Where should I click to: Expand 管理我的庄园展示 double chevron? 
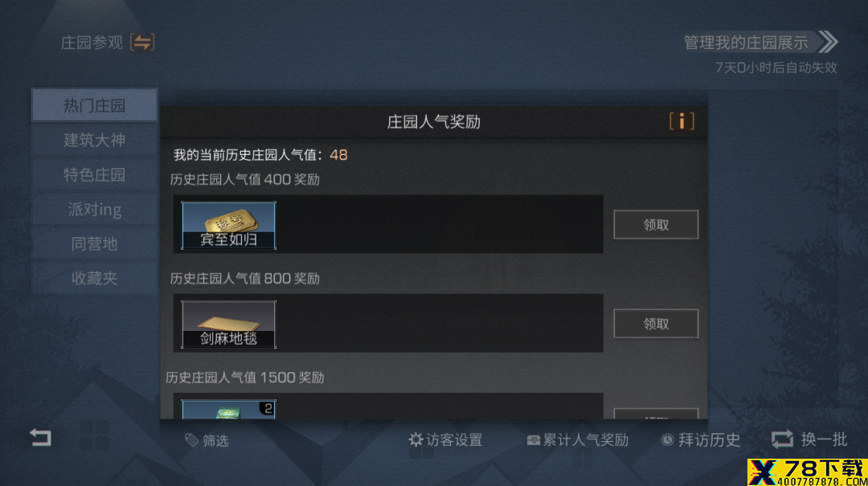[828, 42]
